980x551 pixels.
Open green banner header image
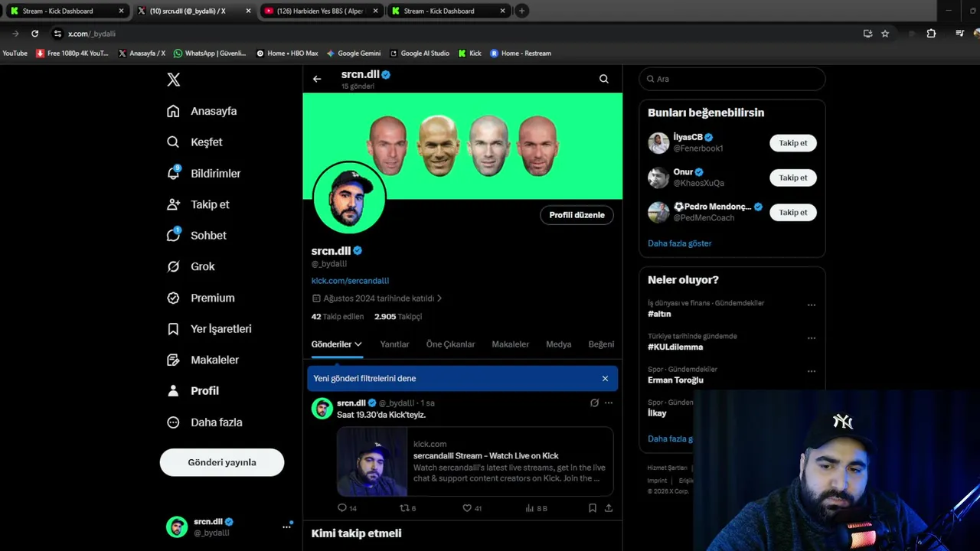(x=462, y=145)
